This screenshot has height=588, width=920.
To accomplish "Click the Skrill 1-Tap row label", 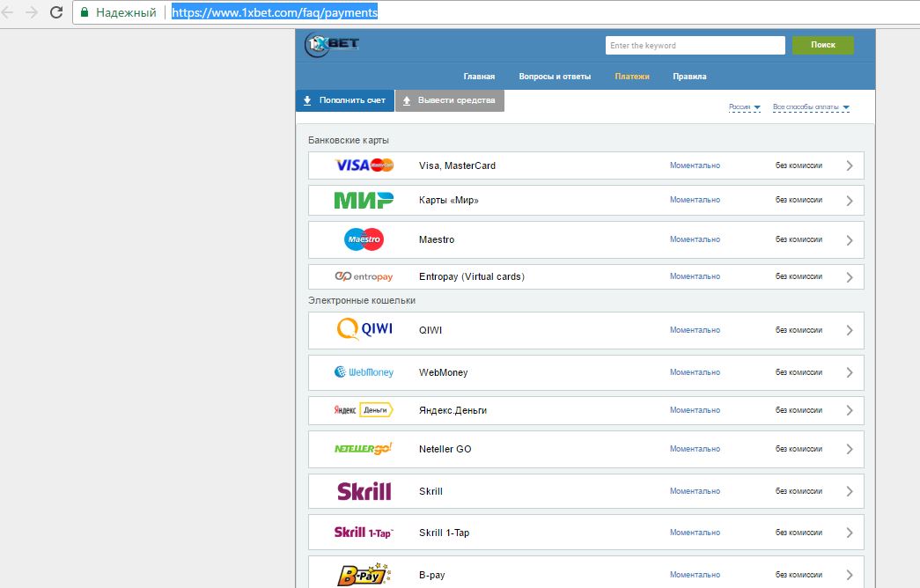I will (x=445, y=533).
